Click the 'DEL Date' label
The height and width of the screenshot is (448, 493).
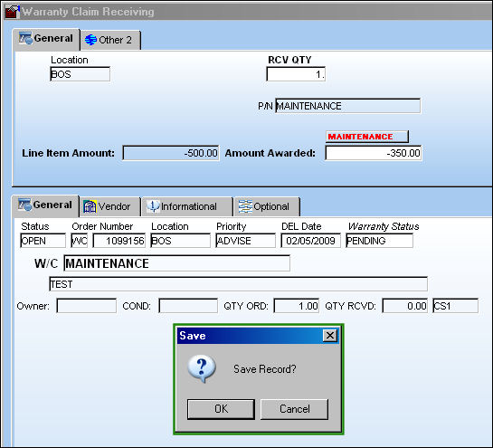click(301, 226)
